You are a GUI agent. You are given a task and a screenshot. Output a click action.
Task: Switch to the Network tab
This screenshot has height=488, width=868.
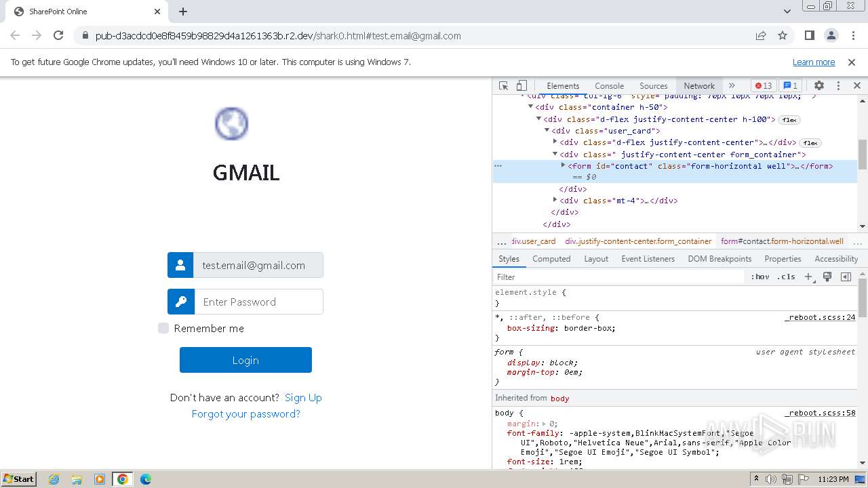tap(699, 85)
